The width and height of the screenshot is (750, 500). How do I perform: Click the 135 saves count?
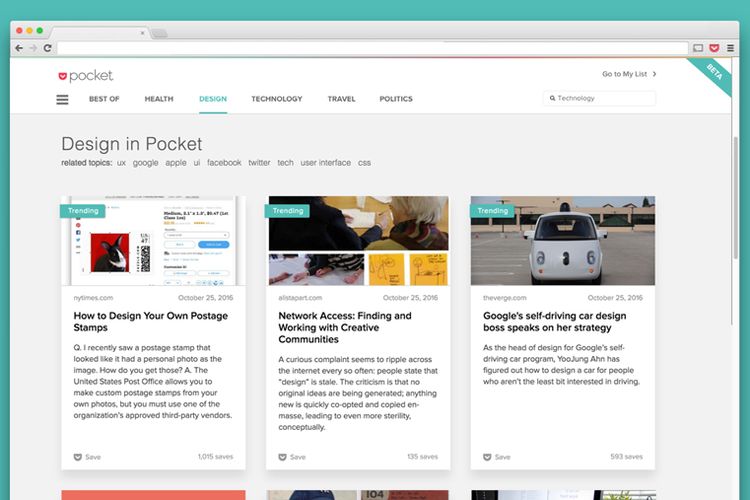(x=422, y=457)
